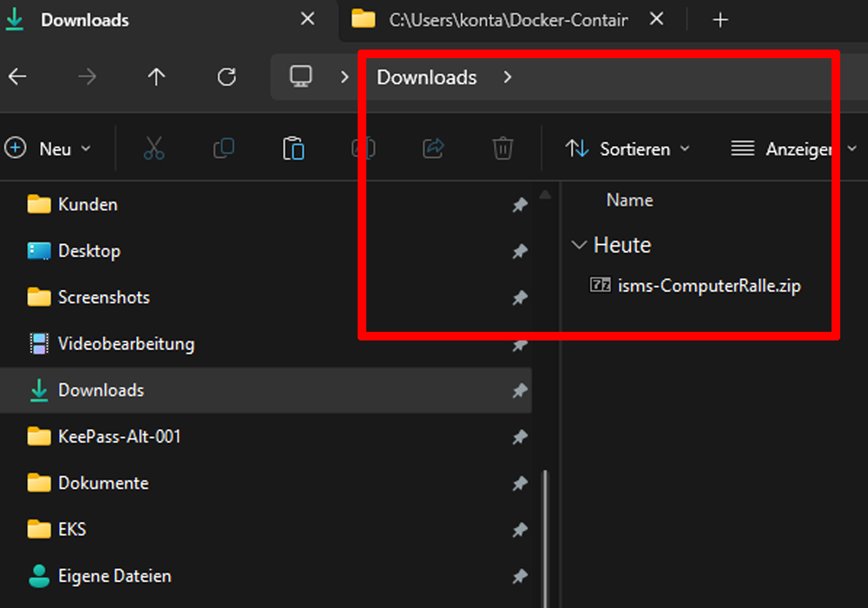Navigate up one folder level

[x=156, y=76]
